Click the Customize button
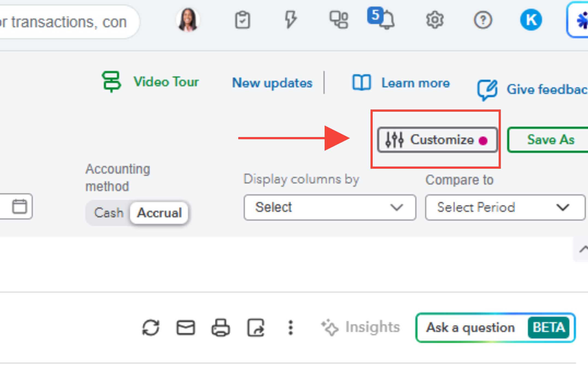The image size is (588, 368). coord(437,140)
